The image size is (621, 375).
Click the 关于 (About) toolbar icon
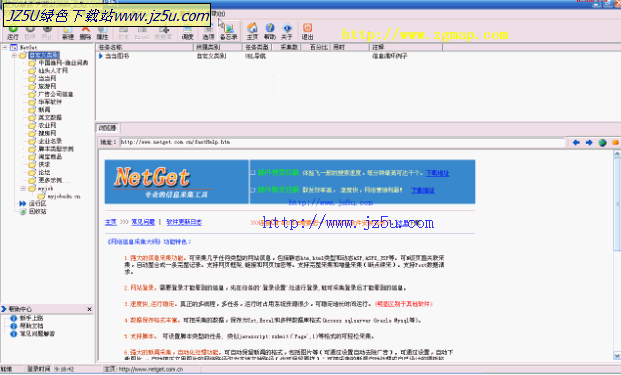click(x=287, y=32)
